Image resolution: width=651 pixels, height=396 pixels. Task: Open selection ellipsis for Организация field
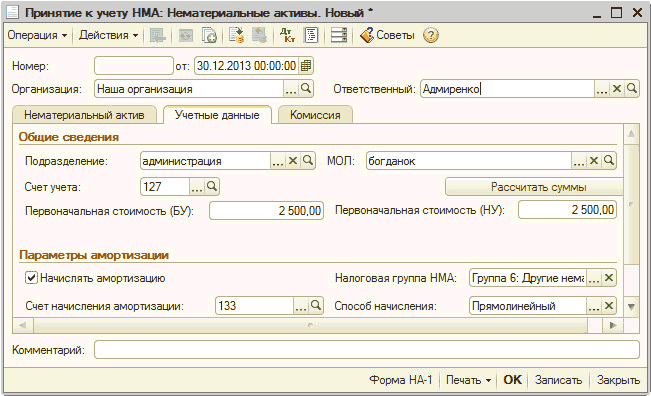point(291,89)
